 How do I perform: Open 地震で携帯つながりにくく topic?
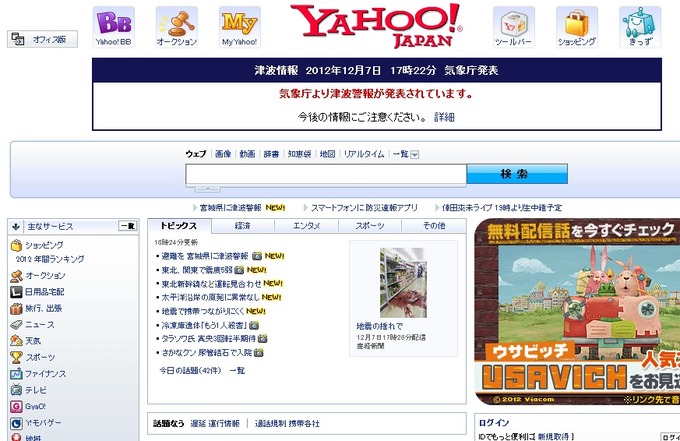203,311
